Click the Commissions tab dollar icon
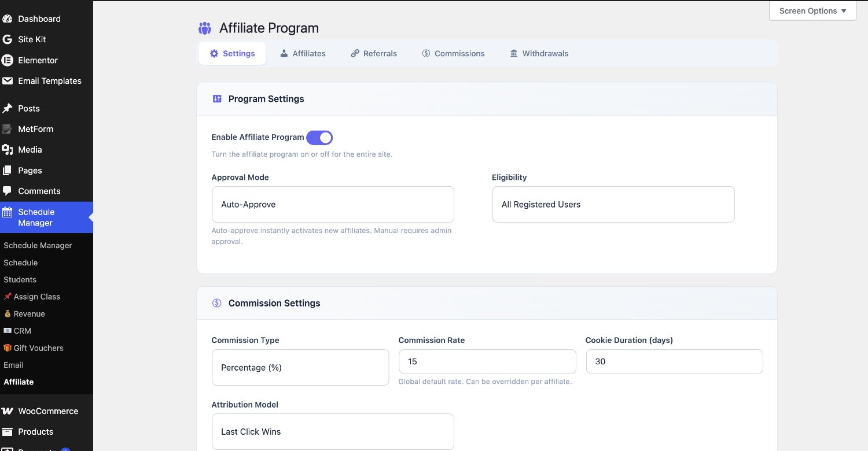This screenshot has width=868, height=451. tap(426, 53)
